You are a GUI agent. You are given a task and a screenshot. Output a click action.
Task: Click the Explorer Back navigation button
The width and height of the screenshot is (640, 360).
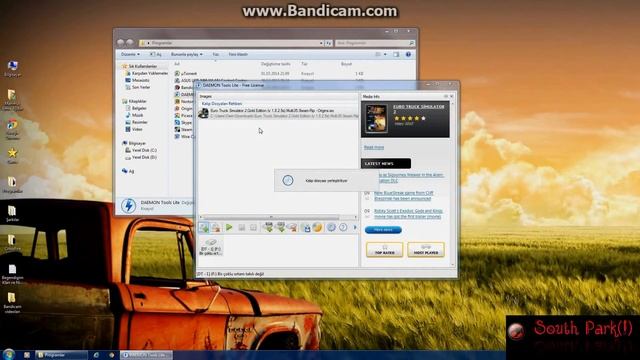[x=120, y=42]
